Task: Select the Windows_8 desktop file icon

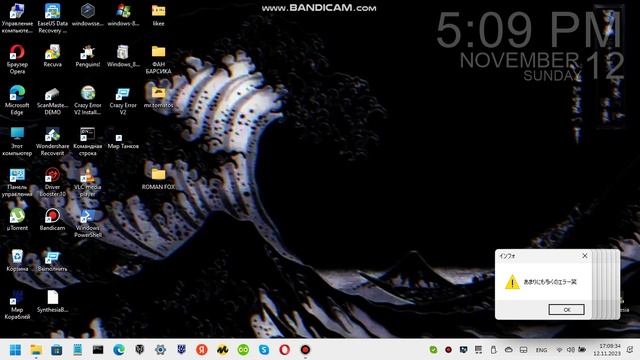Action: 123,56
